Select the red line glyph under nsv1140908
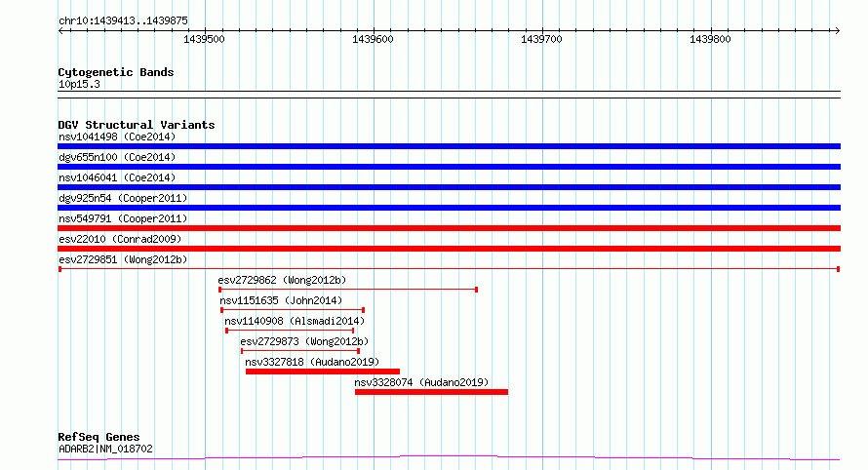Image resolution: width=868 pixels, height=470 pixels. (x=290, y=331)
